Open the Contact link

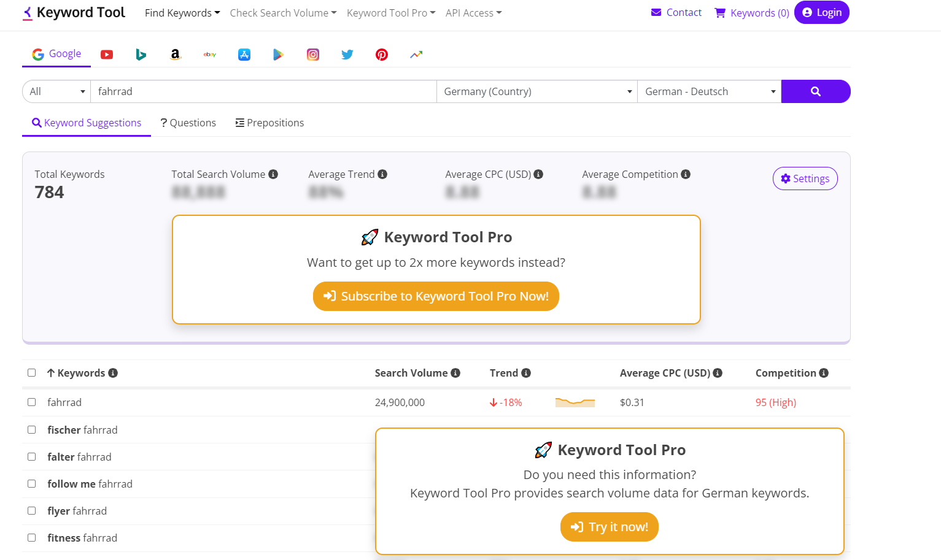676,12
